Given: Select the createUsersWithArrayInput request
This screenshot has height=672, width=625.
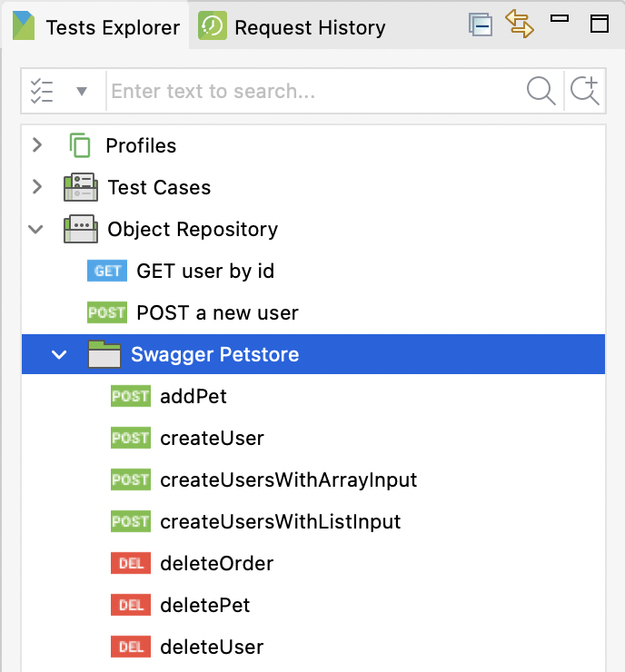Looking at the screenshot, I should click(288, 479).
